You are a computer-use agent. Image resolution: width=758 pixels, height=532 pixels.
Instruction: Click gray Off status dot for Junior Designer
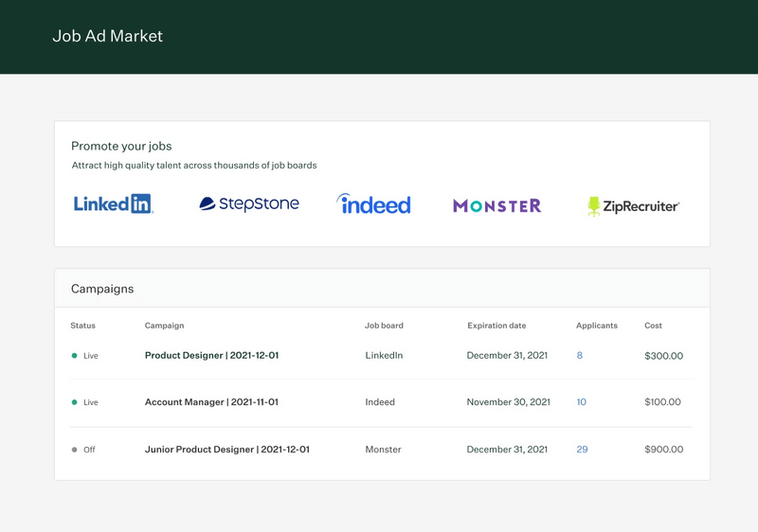click(x=75, y=450)
